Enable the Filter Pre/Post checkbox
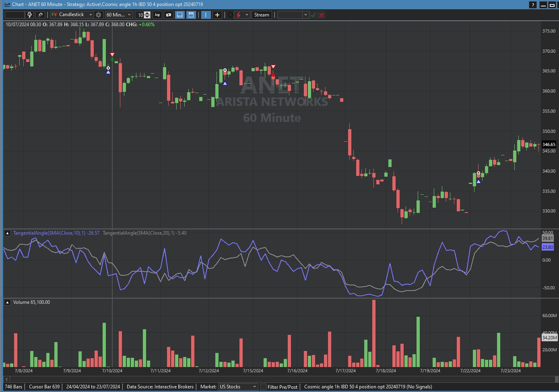Image resolution: width=559 pixels, height=392 pixels. [263, 387]
